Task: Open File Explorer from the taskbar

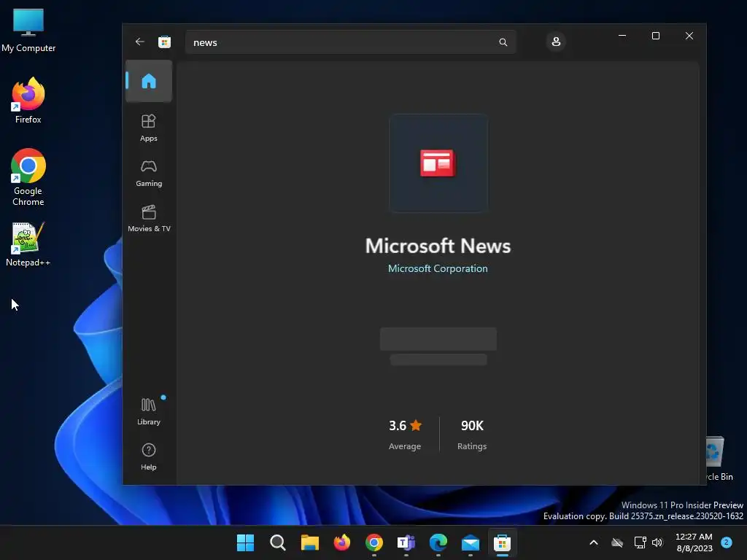Action: 309,542
